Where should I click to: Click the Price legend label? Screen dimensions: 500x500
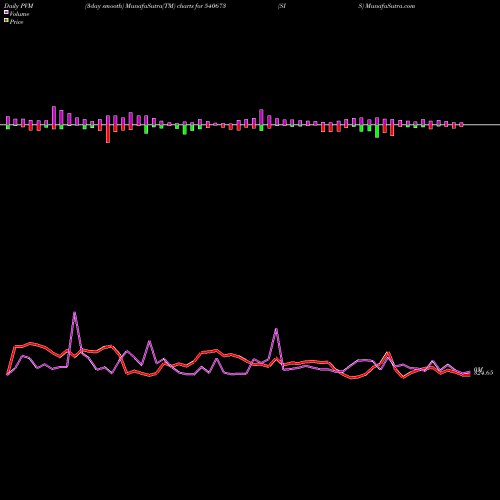click(16, 22)
